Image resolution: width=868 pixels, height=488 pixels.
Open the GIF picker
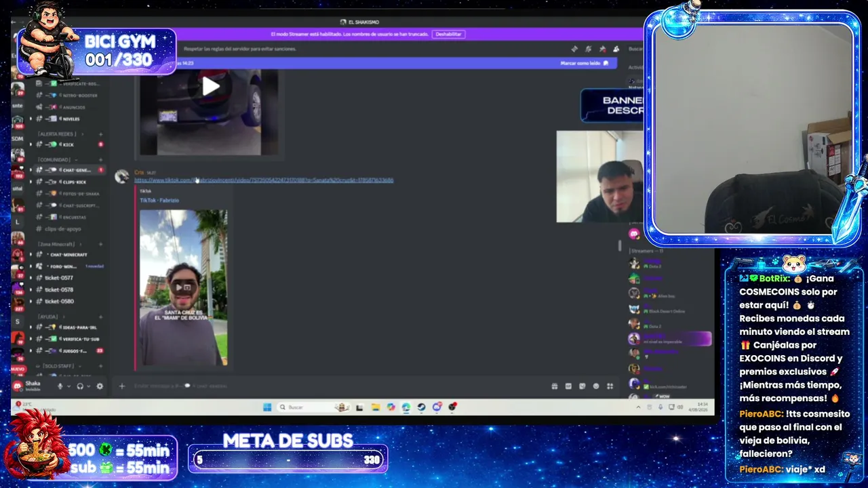568,386
